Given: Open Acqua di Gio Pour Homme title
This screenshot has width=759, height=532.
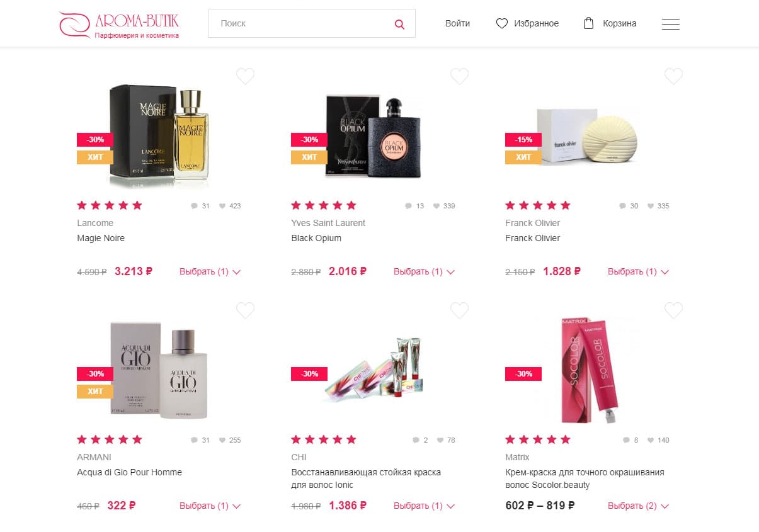Looking at the screenshot, I should coord(129,472).
